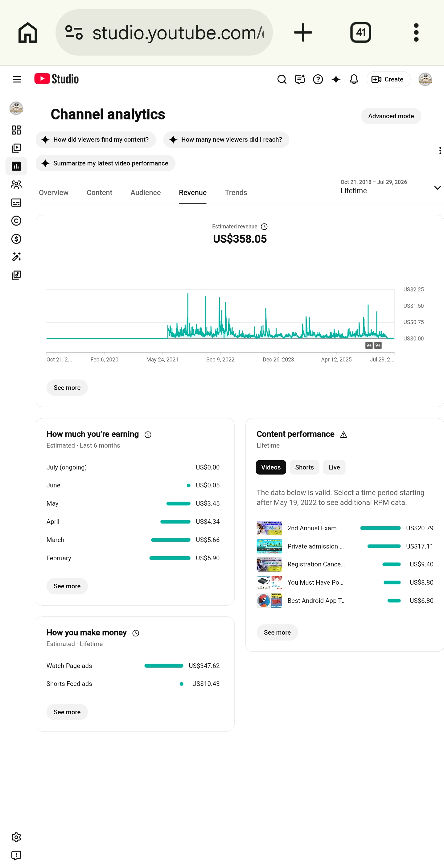Open the tab switcher showing 41 tabs
The height and width of the screenshot is (868, 444).
(x=360, y=33)
